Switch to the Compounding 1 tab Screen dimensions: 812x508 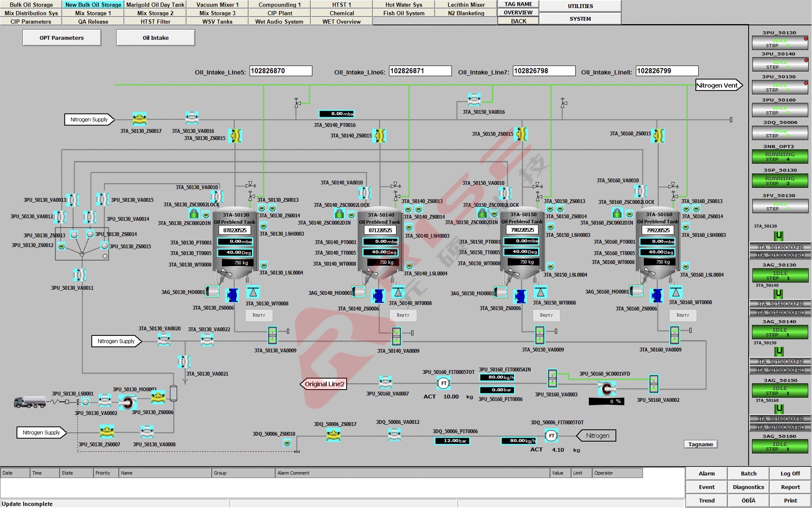click(x=279, y=4)
